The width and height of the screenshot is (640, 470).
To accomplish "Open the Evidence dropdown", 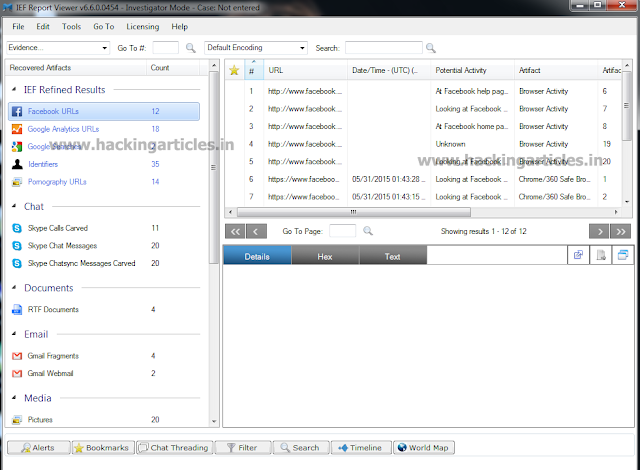I will 58,48.
